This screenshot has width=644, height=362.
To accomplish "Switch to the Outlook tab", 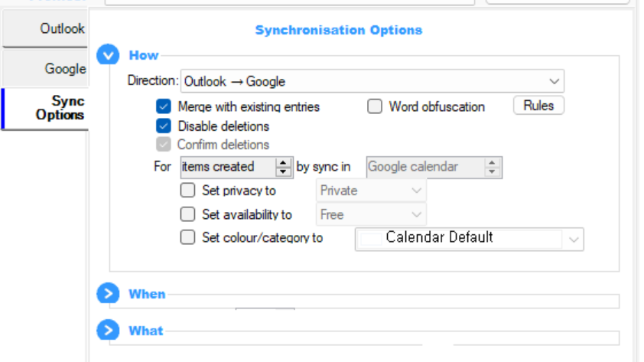I will (x=45, y=28).
